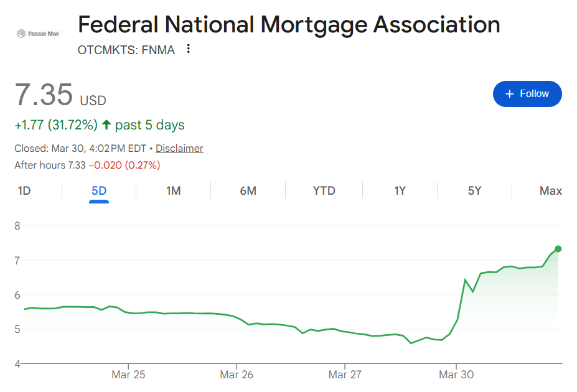
Task: Switch to the 6M chart view
Action: point(248,191)
